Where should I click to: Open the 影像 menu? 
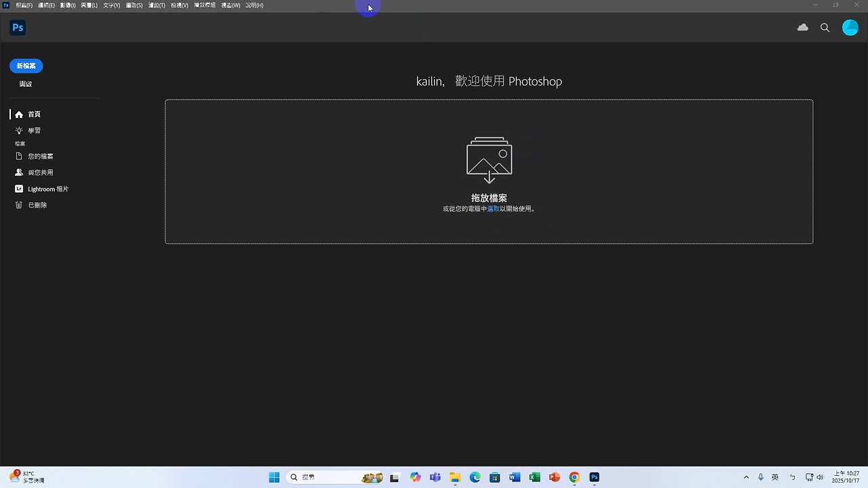click(x=67, y=5)
